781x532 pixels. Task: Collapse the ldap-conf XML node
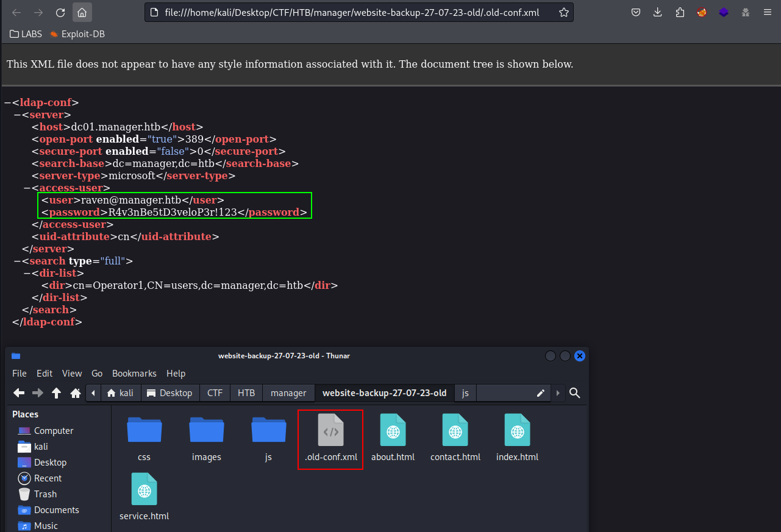click(7, 102)
